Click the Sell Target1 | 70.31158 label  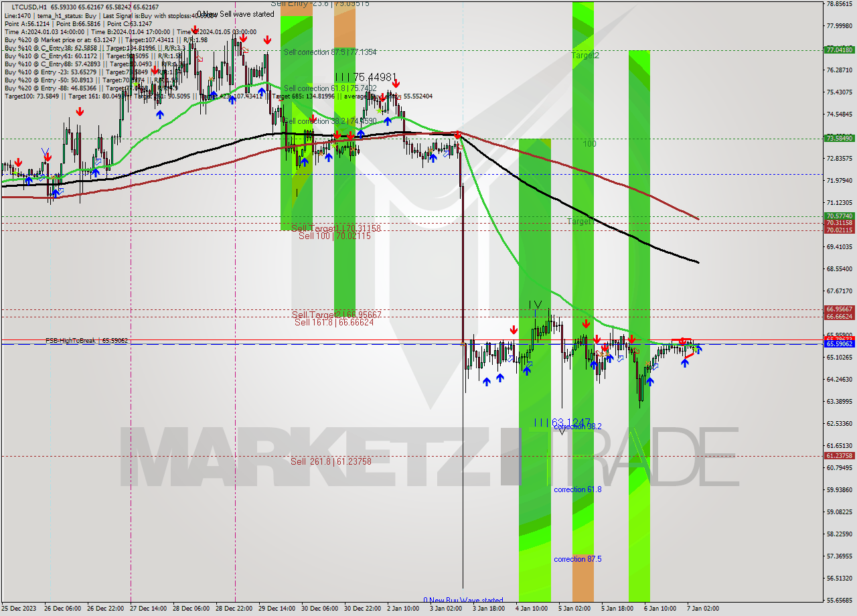click(x=336, y=228)
